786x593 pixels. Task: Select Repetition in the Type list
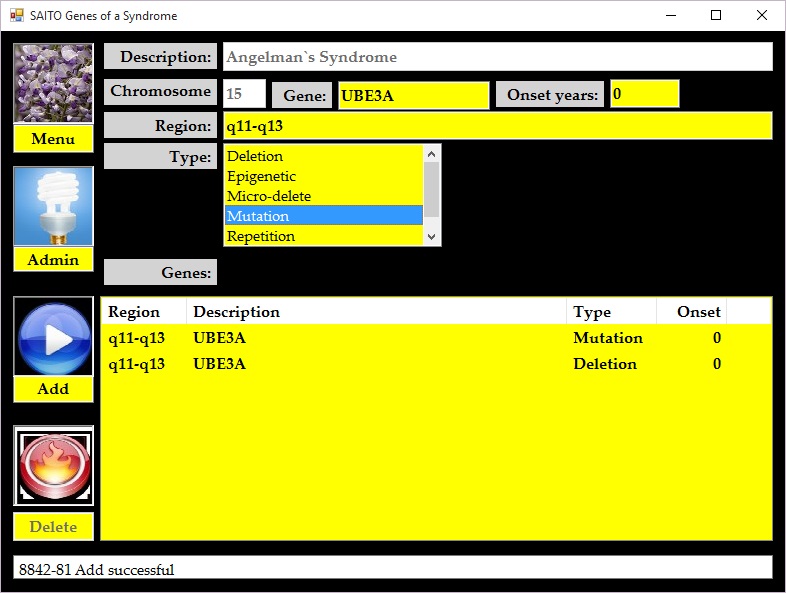[x=323, y=236]
